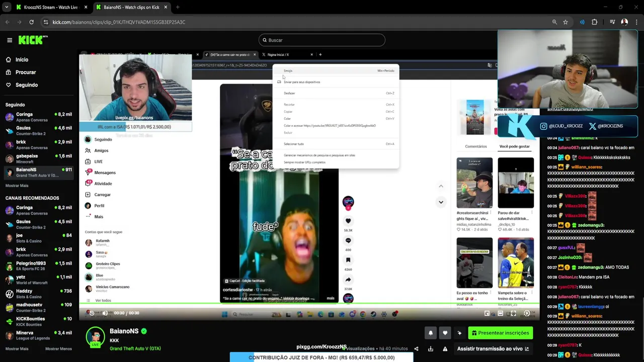
Task: View site information icon in address bar
Action: point(46,22)
